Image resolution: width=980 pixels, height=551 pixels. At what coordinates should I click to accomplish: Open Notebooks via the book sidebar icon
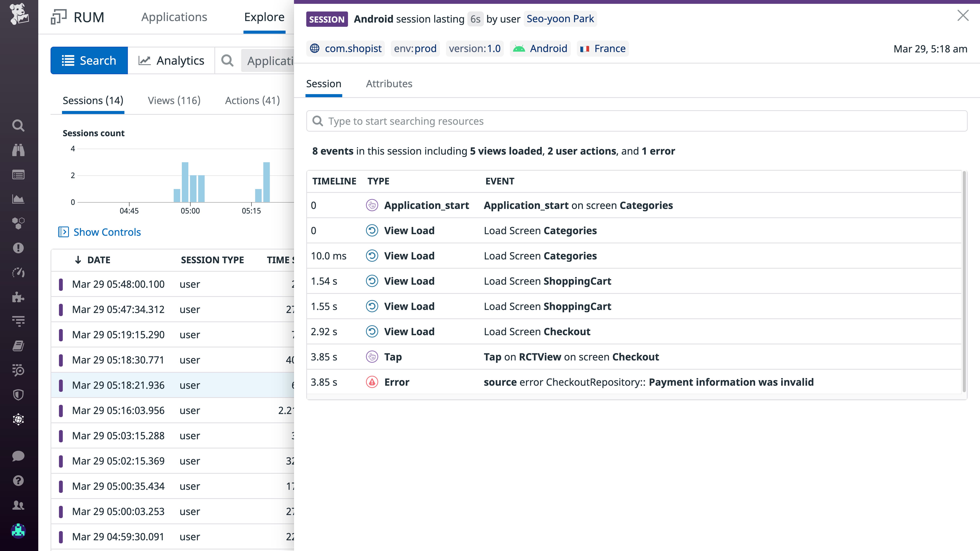(18, 346)
